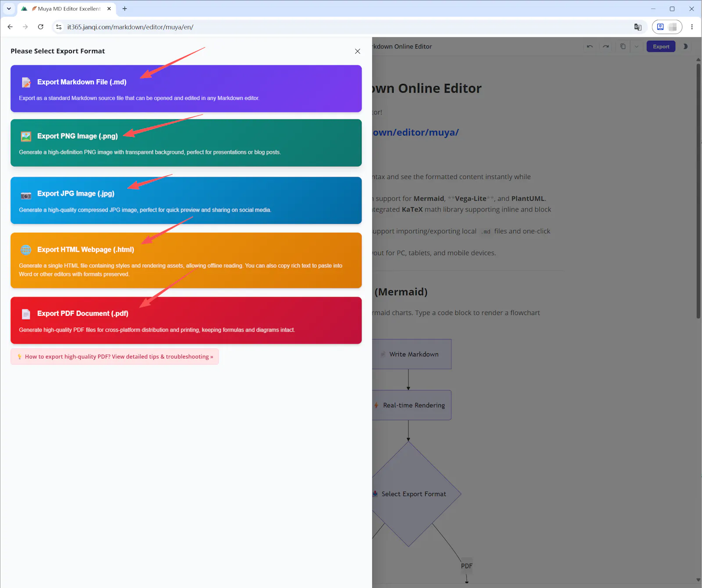The width and height of the screenshot is (702, 588).
Task: Open PDF export tips & troubleshooting link
Action: coord(115,356)
